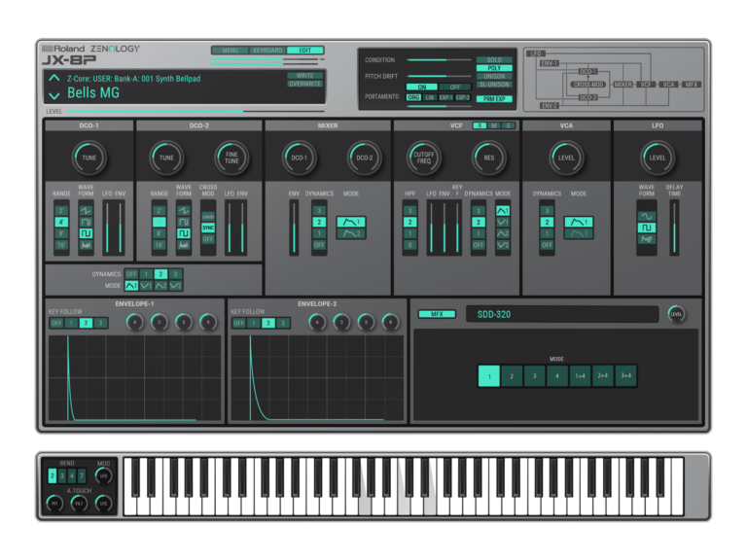Open the MENU tab
This screenshot has height=560, width=747.
[x=231, y=50]
